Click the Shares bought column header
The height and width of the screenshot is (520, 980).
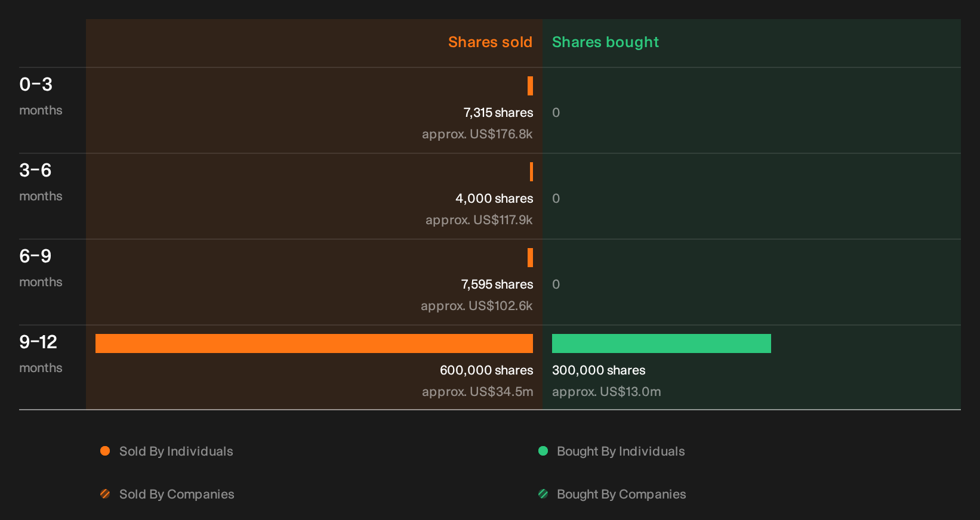coord(605,42)
